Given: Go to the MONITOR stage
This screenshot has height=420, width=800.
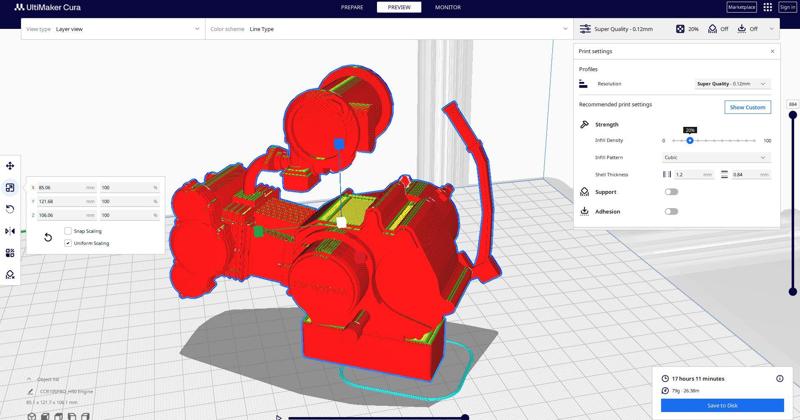Looking at the screenshot, I should tap(447, 7).
